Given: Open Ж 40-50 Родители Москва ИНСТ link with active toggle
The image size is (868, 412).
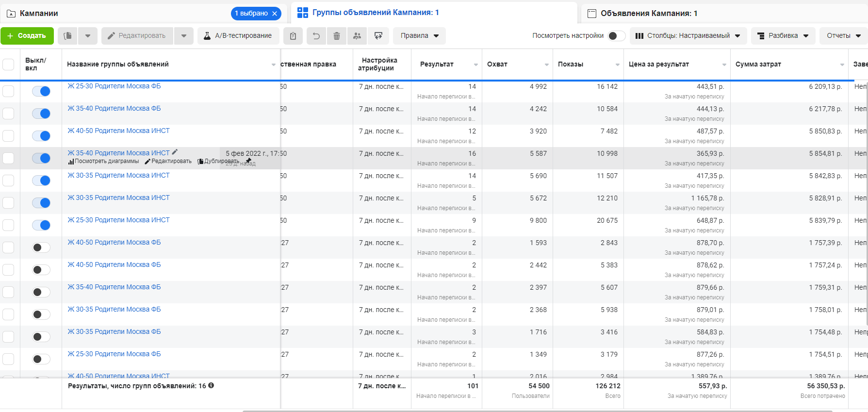Looking at the screenshot, I should point(118,131).
